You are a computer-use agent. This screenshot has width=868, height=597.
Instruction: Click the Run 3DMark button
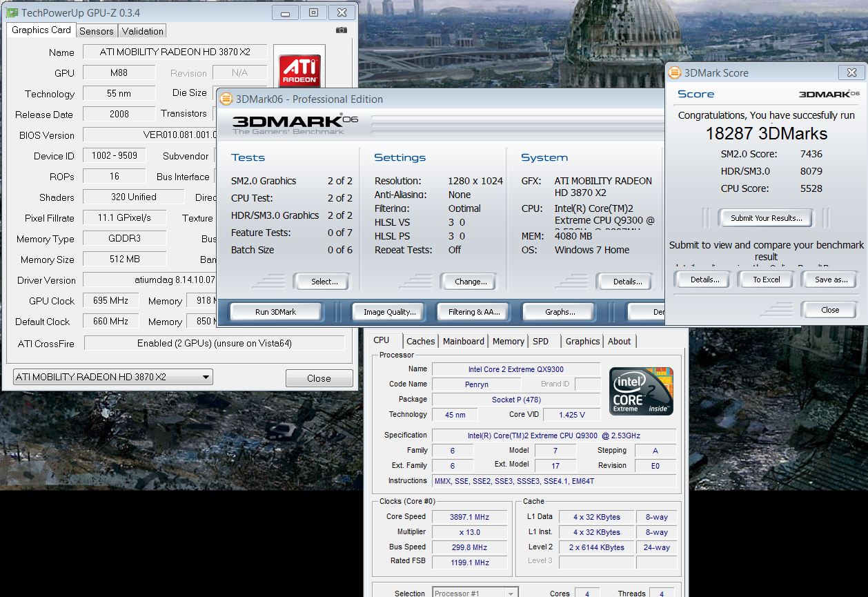point(275,312)
